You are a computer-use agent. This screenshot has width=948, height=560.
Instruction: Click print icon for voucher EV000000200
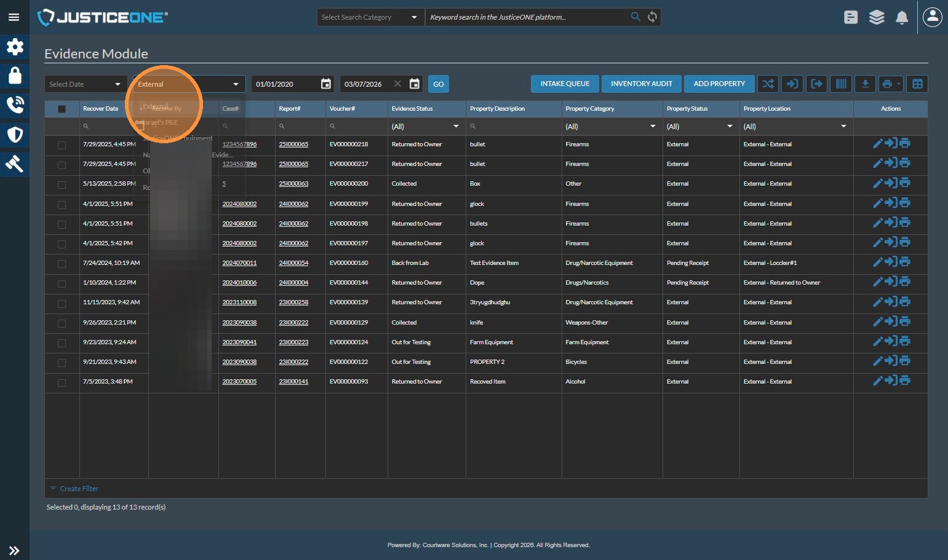point(905,183)
